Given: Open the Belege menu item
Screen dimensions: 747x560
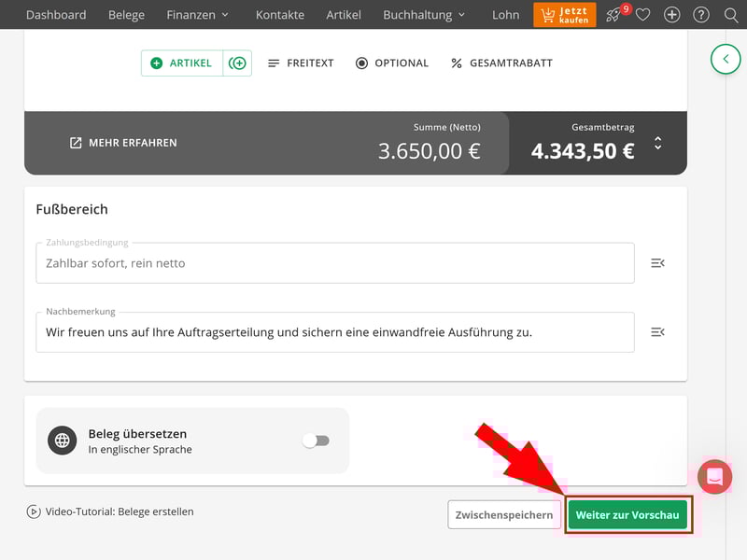Looking at the screenshot, I should [126, 15].
